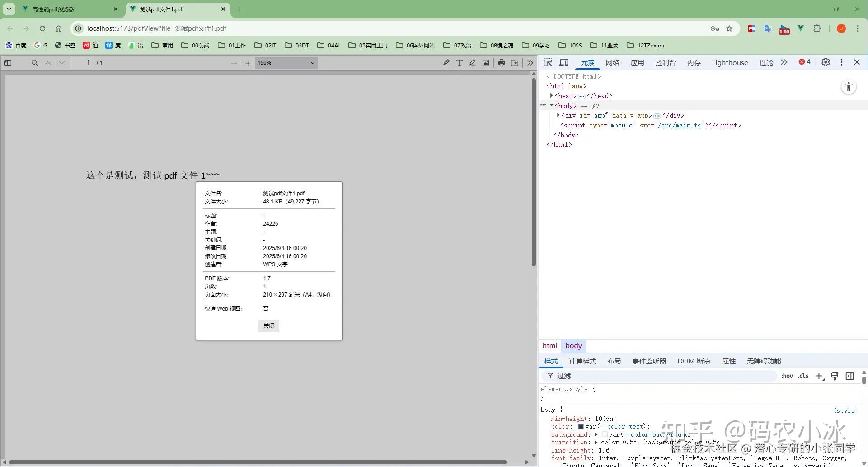Switch to the Lighthouse tab
868x467 pixels.
[730, 62]
